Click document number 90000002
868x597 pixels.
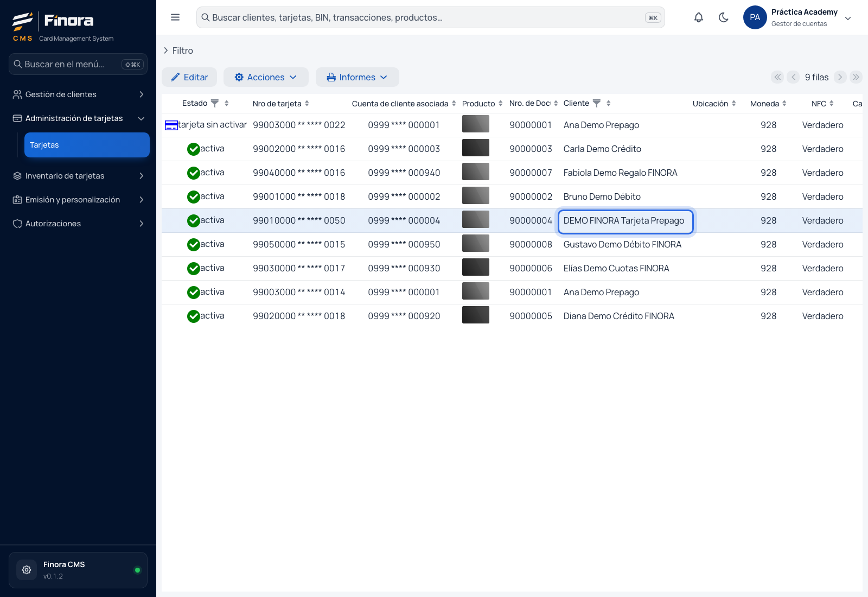tap(531, 197)
